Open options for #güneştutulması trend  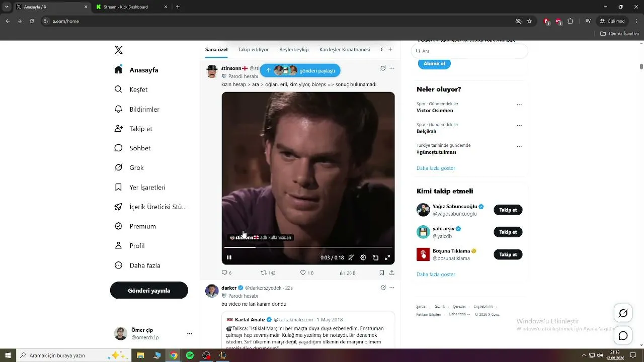click(x=519, y=146)
